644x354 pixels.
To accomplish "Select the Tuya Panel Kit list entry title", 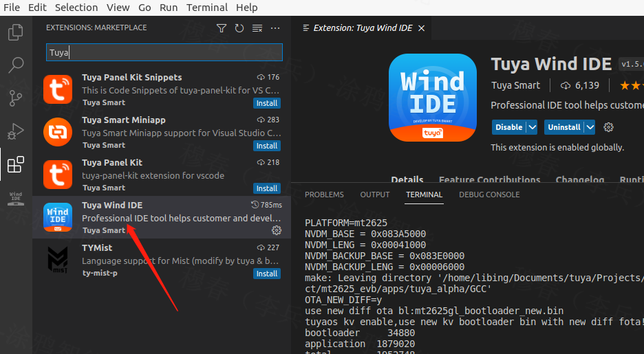I will [x=112, y=162].
